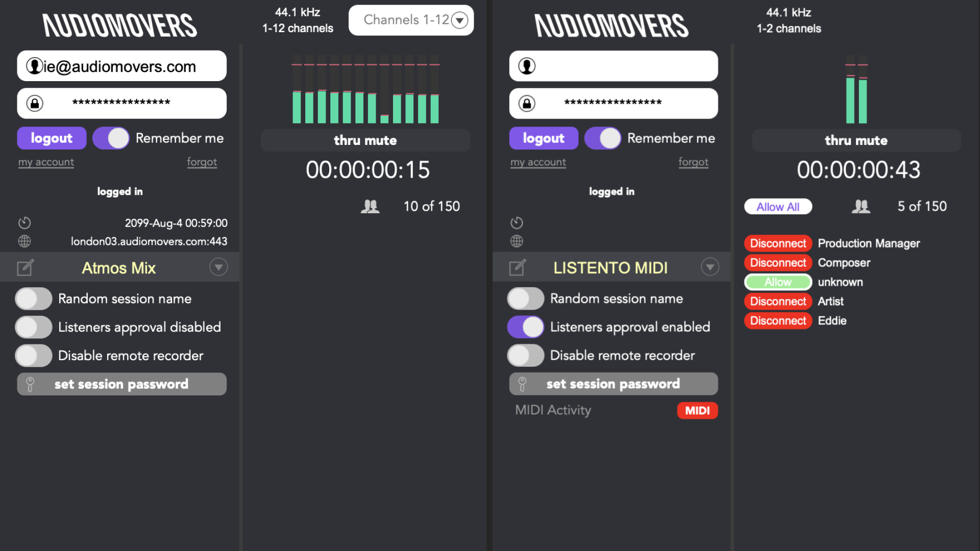Edit the Atmos Mix session name icon
The image size is (980, 551).
(x=26, y=267)
